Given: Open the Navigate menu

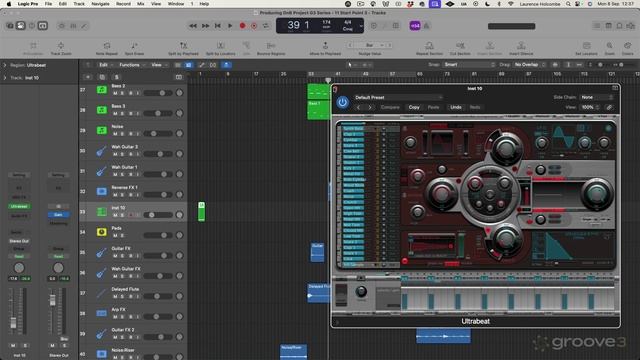Looking at the screenshot, I should (x=100, y=4).
